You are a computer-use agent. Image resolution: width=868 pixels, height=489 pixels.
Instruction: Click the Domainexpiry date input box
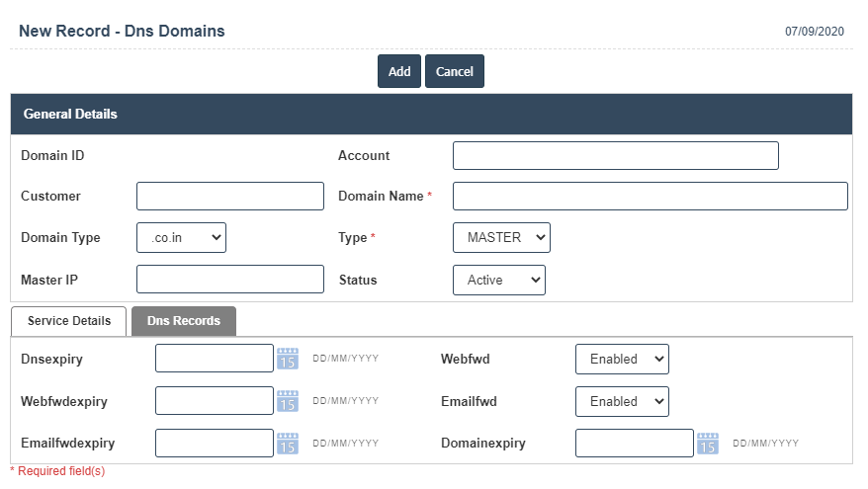(635, 444)
